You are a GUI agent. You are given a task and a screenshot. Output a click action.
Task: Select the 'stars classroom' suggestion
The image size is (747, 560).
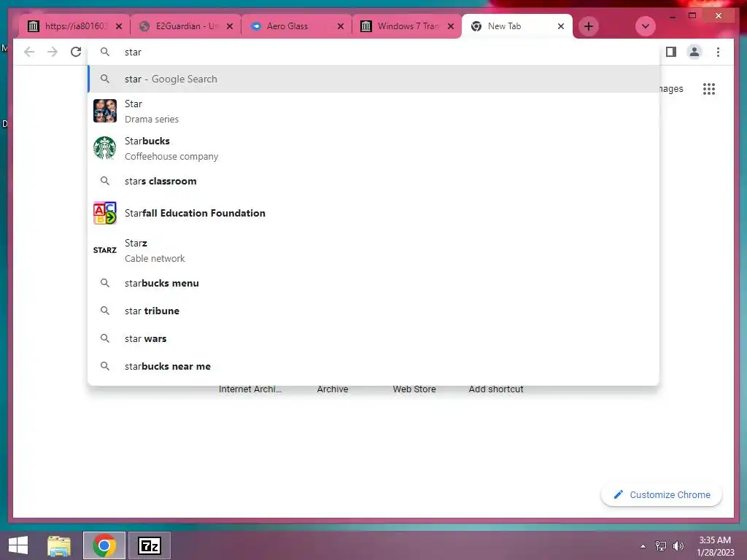(x=374, y=181)
